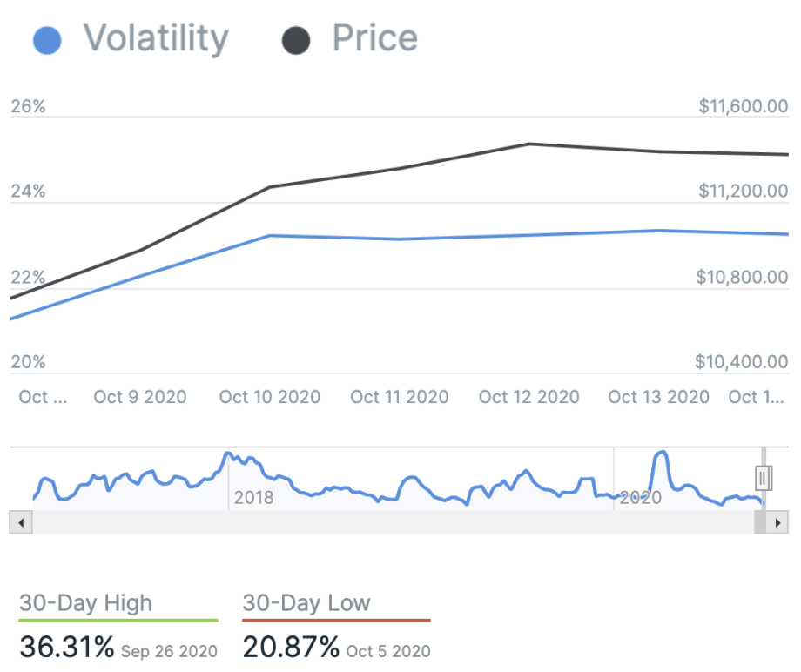Click the 20.87% low value
Image resolution: width=801 pixels, height=672 pixels.
[291, 648]
